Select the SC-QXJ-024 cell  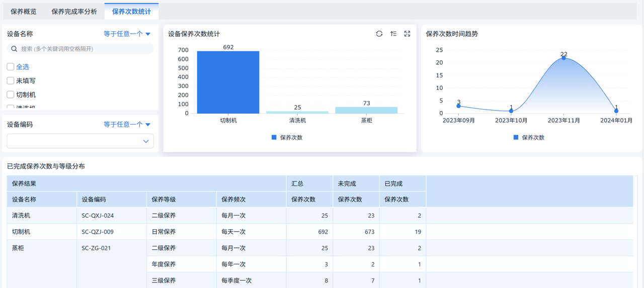112,216
